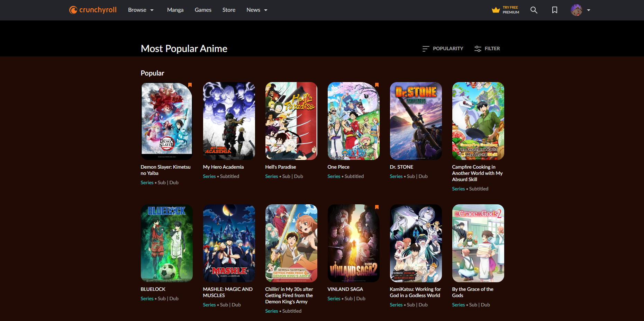Open the MASHLE poster
Screen dimensions: 644x321
click(229, 243)
